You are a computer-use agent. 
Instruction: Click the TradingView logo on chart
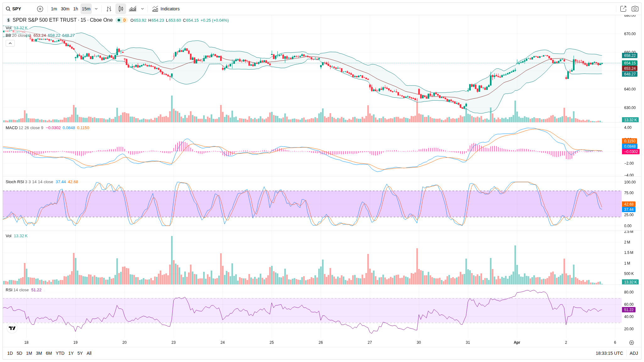[x=12, y=328]
